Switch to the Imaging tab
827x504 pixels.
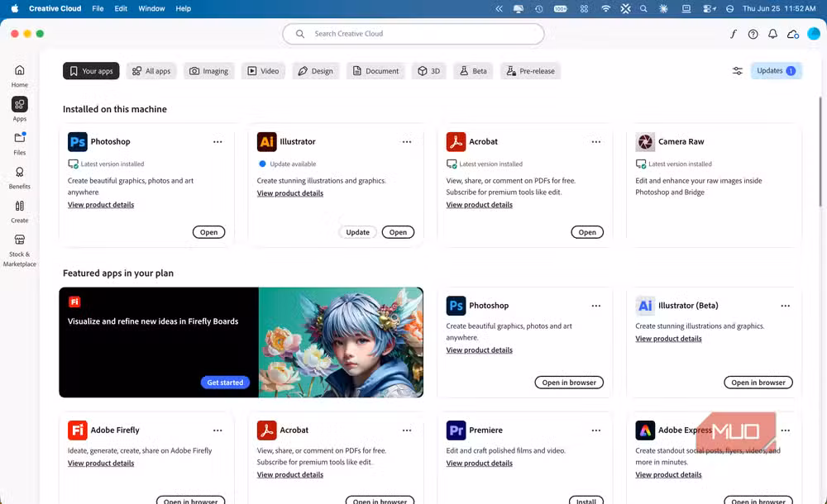tap(209, 71)
